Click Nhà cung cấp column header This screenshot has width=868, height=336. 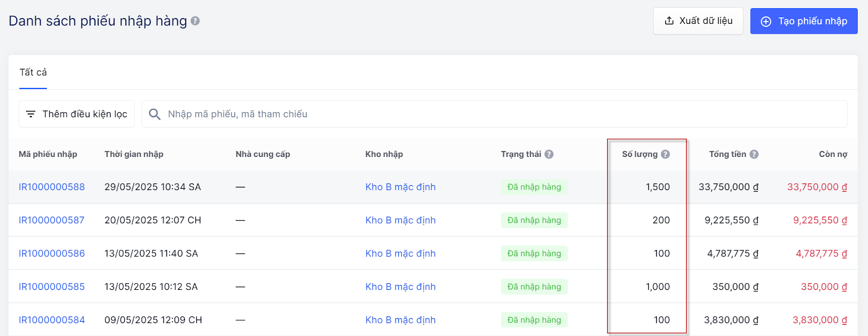pyautogui.click(x=263, y=154)
